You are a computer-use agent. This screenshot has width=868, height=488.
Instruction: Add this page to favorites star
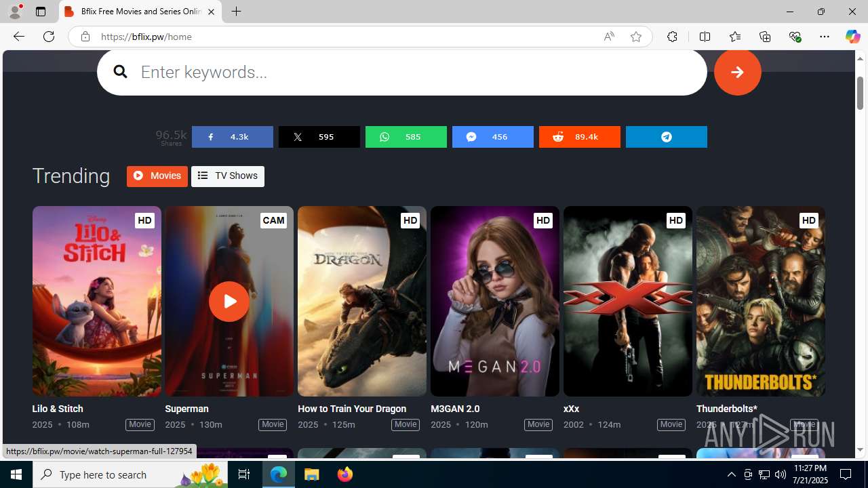coord(635,37)
